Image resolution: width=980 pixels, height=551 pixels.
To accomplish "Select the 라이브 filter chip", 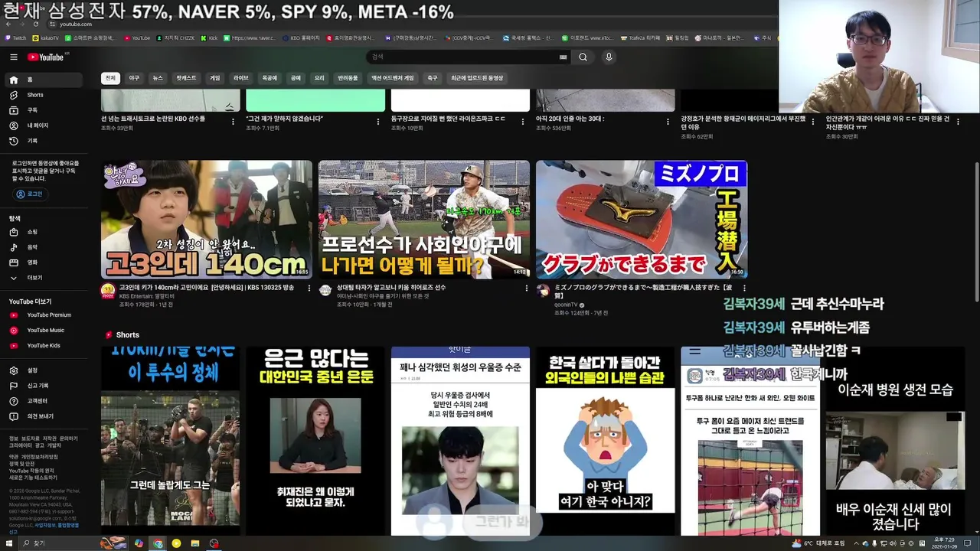I will coord(241,78).
